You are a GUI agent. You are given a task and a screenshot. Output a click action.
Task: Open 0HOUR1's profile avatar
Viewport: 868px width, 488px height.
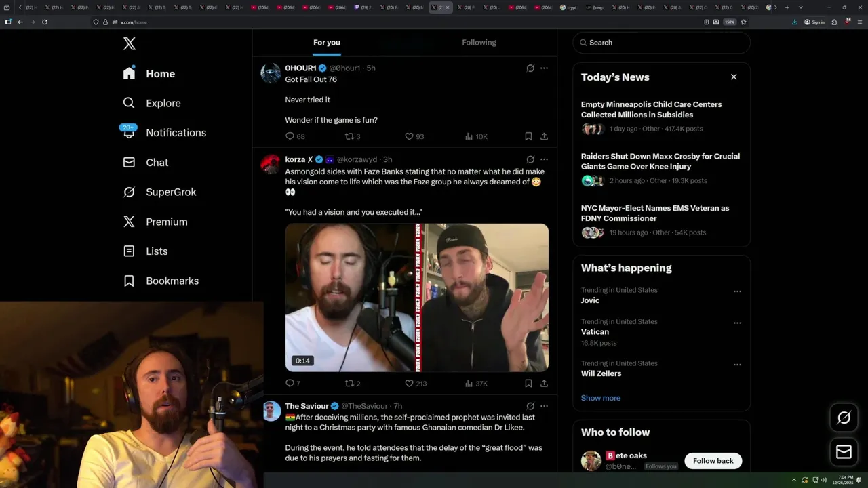pyautogui.click(x=271, y=73)
